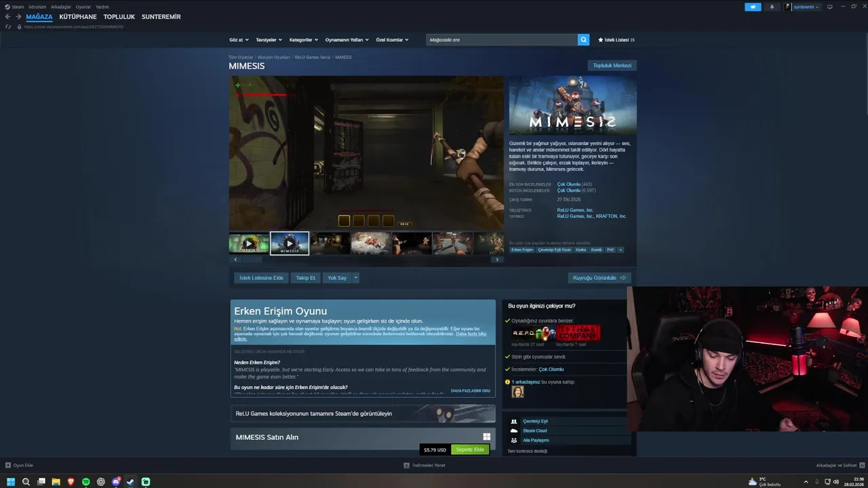Click the Erken Erişim tag
Viewport: 868px width, 488px height.
click(x=522, y=250)
